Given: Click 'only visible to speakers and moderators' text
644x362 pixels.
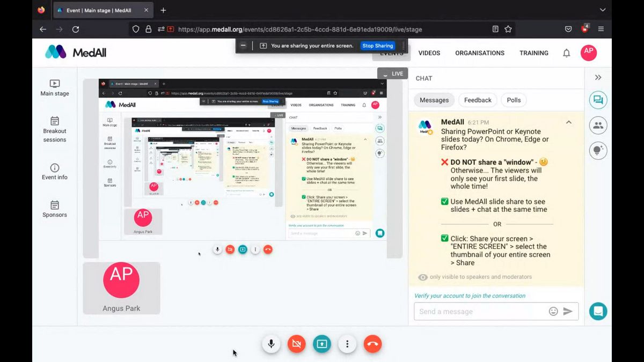Looking at the screenshot, I should pos(481,277).
